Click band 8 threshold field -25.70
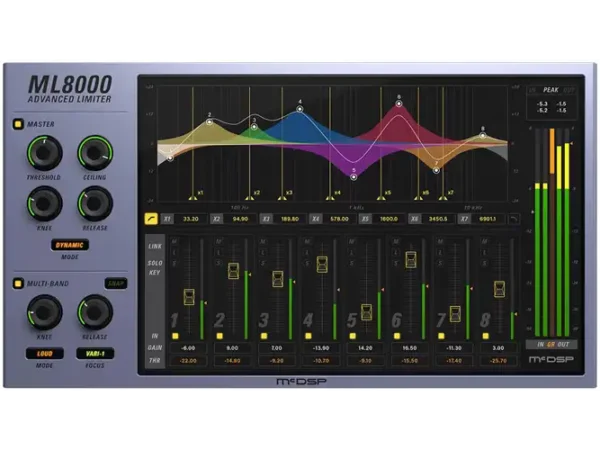Viewport: 600px width, 450px height. point(498,360)
